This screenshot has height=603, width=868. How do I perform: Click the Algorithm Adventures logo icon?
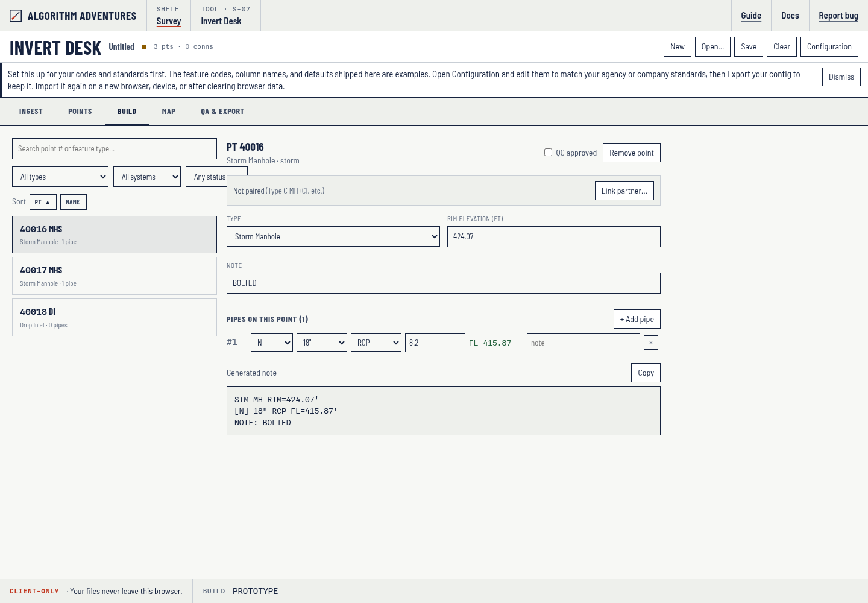[x=16, y=16]
